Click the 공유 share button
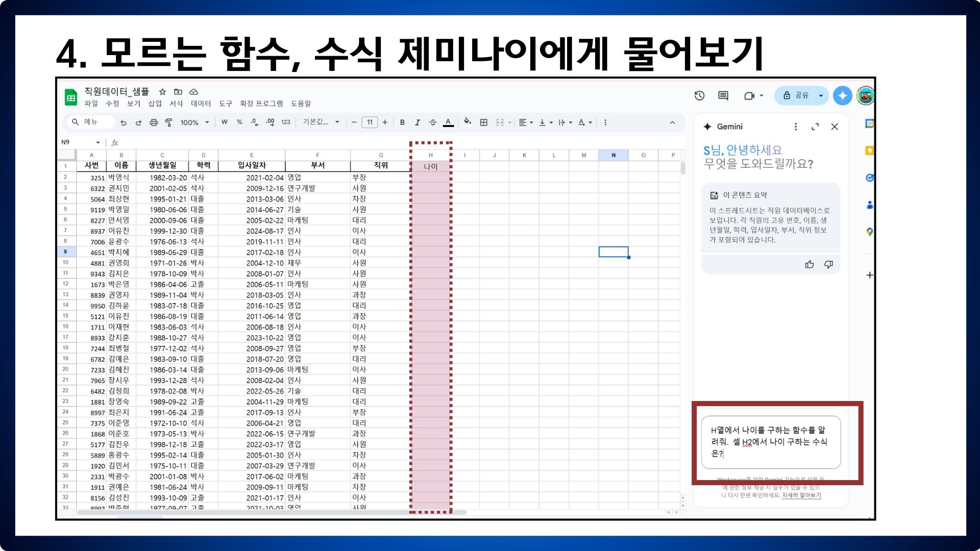This screenshot has width=980, height=551. [796, 95]
